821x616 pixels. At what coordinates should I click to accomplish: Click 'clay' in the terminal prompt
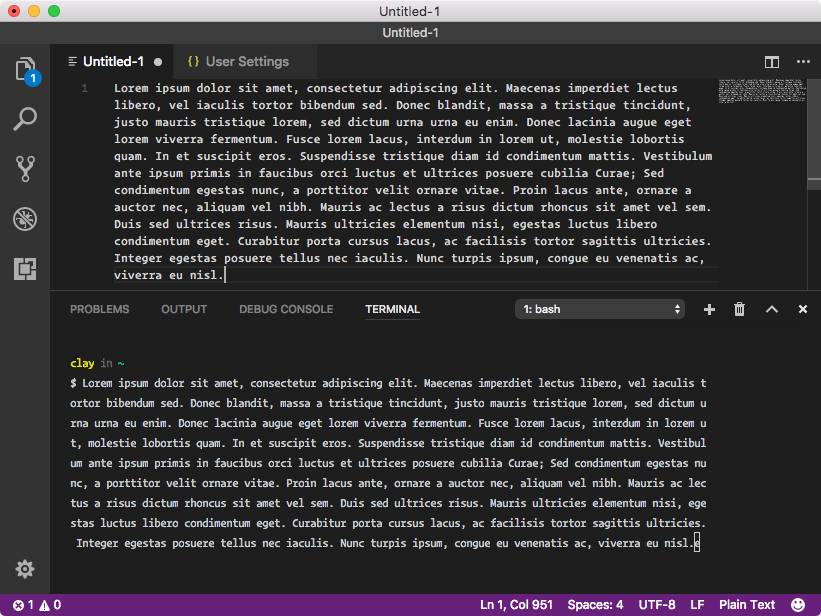82,363
